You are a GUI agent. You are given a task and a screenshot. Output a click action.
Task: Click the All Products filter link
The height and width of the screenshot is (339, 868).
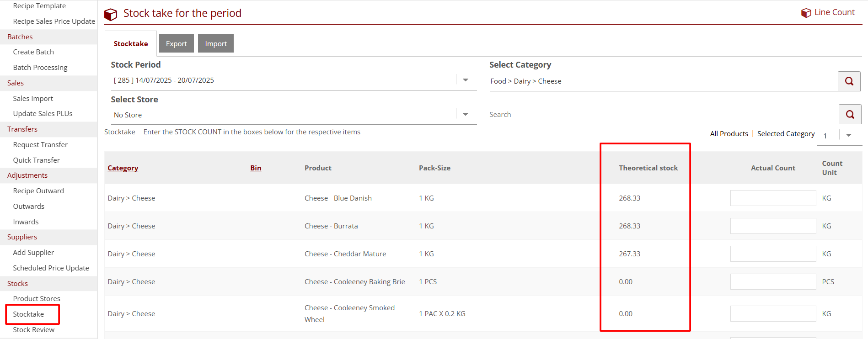[729, 134]
